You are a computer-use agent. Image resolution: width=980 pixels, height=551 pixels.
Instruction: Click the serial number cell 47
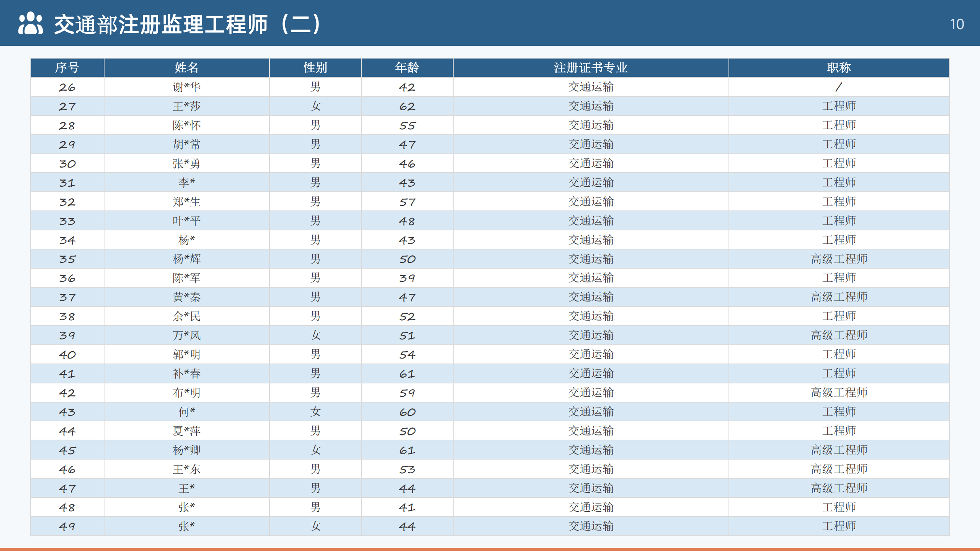point(67,488)
